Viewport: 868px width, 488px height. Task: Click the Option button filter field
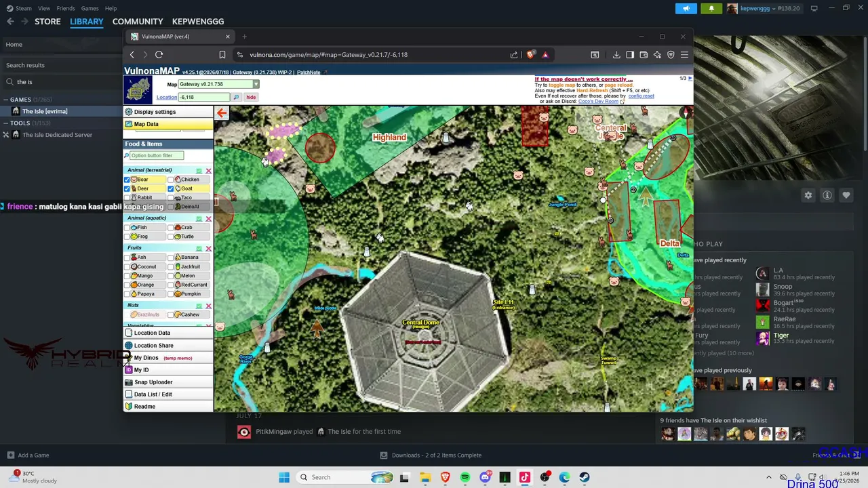[157, 156]
